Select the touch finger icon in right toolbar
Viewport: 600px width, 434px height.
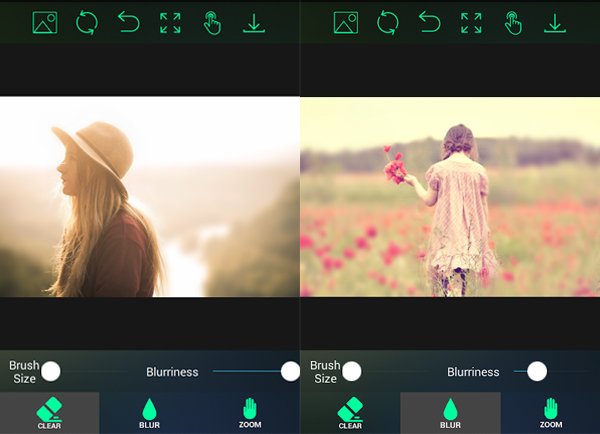click(x=513, y=23)
